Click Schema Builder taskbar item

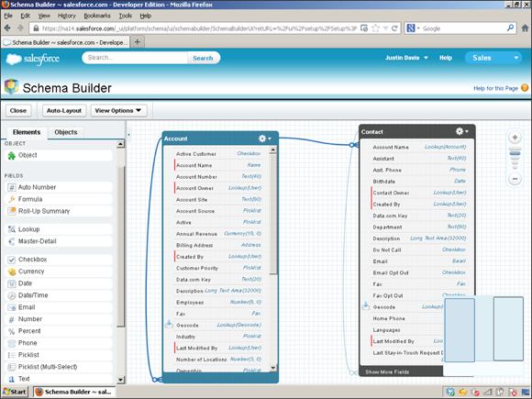click(x=74, y=392)
